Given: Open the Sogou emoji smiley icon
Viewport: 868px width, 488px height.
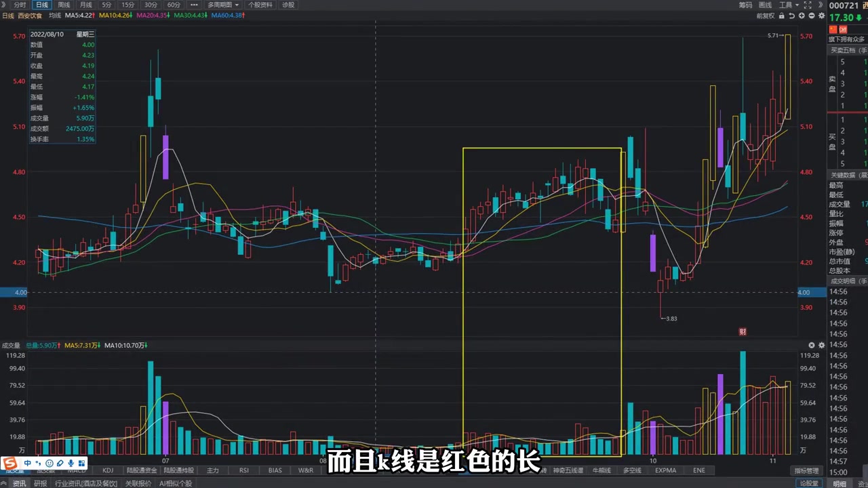Looking at the screenshot, I should point(49,464).
